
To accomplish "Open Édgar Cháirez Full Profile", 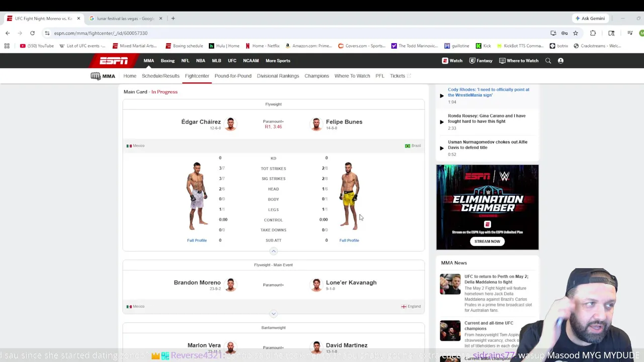I will tap(197, 240).
